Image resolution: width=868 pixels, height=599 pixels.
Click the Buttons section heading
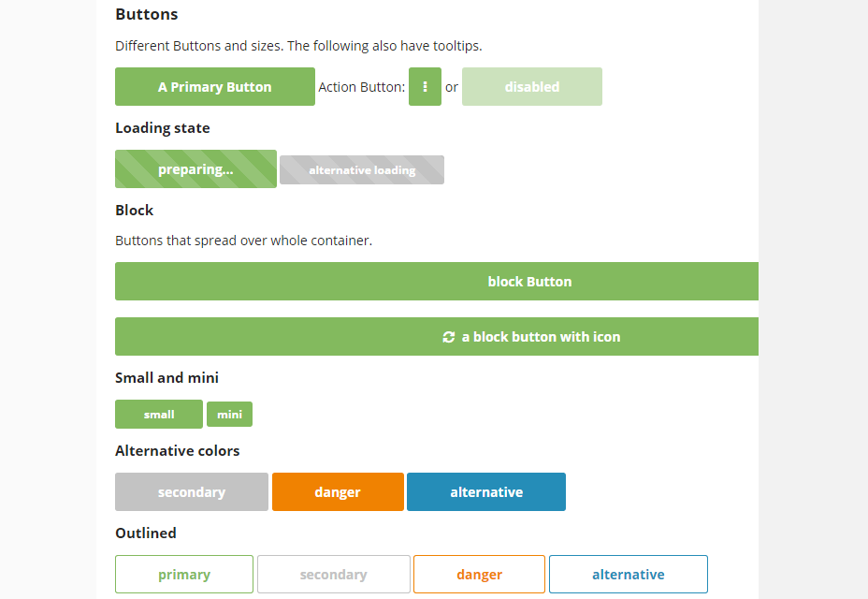(x=146, y=15)
